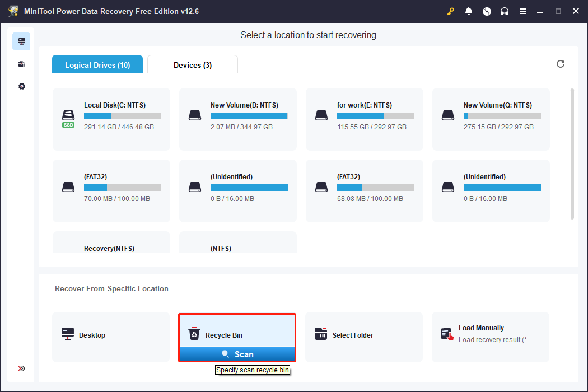Screen dimensions: 588x392
Task: Select New Volume (D: NTFS) drive
Action: 238,119
